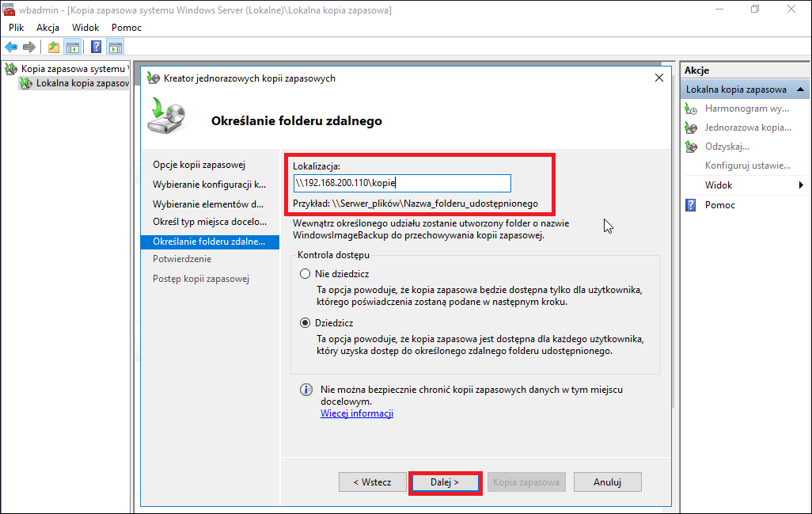Open the Widok menu in menu bar
The width and height of the screenshot is (812, 514).
[85, 28]
